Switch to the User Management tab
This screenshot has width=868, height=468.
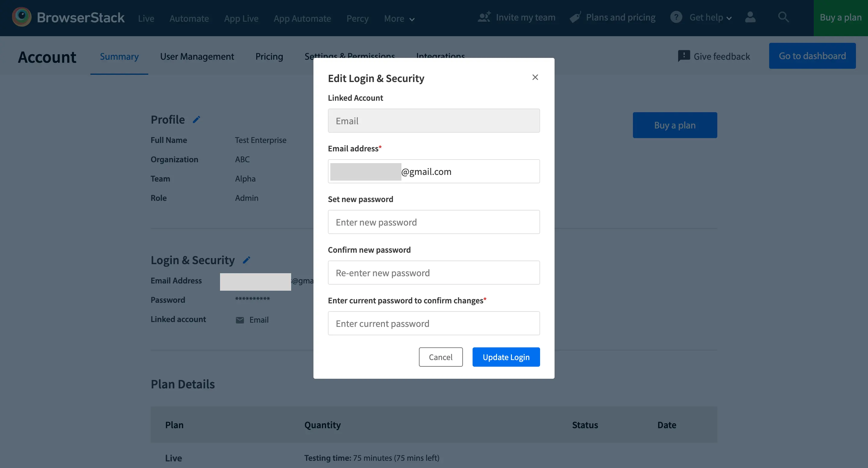coord(197,56)
